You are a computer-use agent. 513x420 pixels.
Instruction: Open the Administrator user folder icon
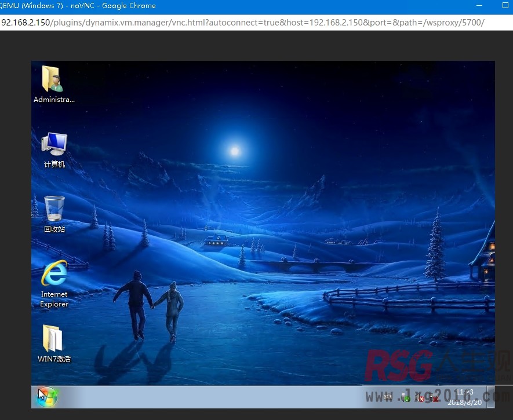(53, 84)
